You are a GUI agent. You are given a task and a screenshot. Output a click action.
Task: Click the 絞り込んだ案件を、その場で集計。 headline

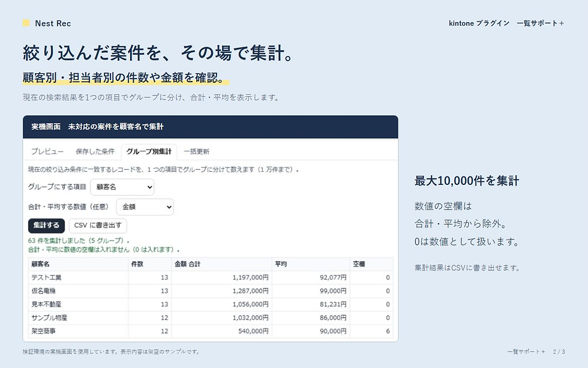(157, 52)
